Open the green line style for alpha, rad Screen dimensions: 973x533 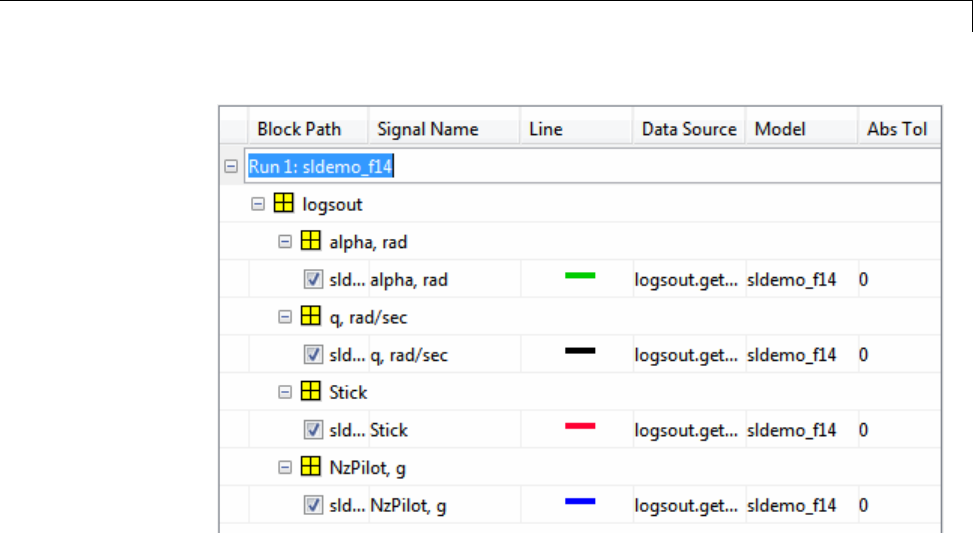click(x=580, y=275)
